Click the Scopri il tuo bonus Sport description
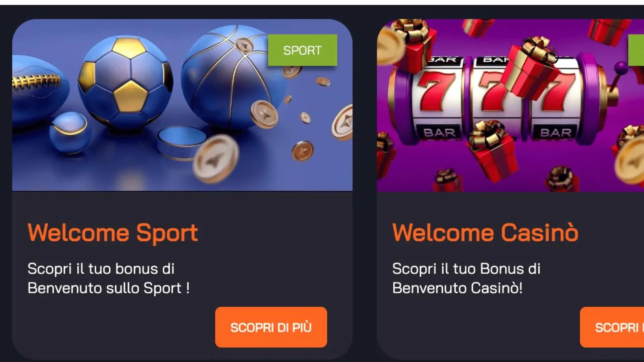Image resolution: width=644 pixels, height=362 pixels. click(108, 278)
